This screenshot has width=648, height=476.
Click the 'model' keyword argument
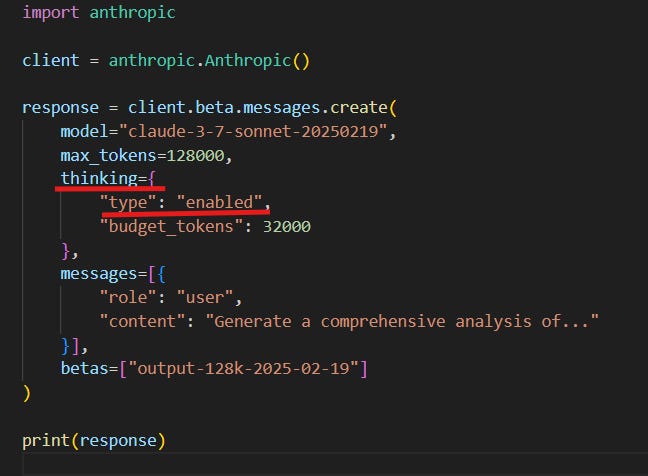[x=84, y=131]
